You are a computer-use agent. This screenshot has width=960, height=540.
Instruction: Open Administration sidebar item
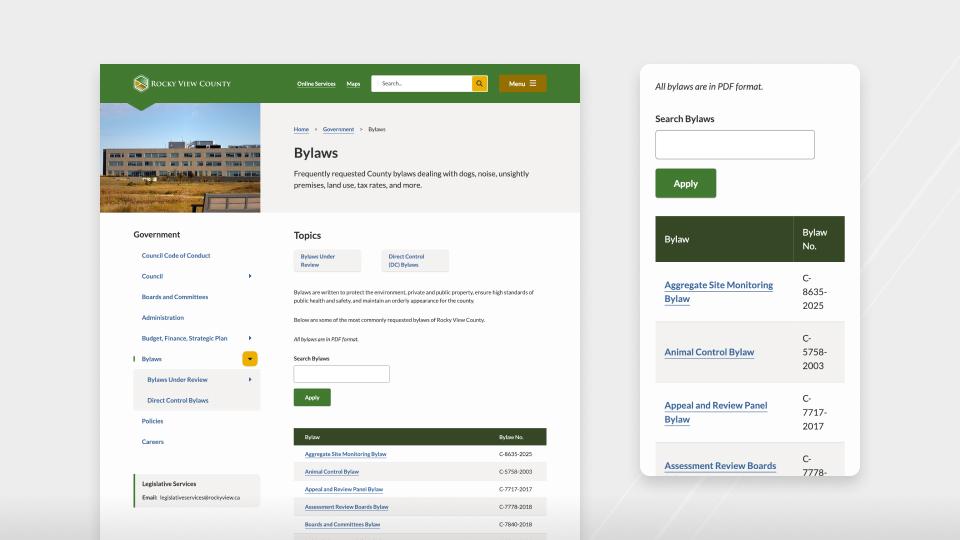[162, 318]
